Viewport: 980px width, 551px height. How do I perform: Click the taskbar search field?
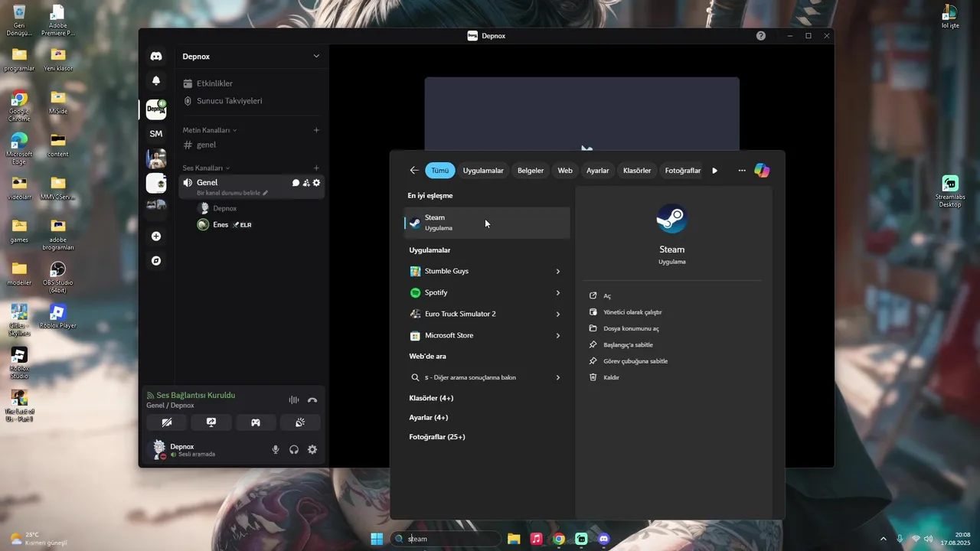coord(446,539)
